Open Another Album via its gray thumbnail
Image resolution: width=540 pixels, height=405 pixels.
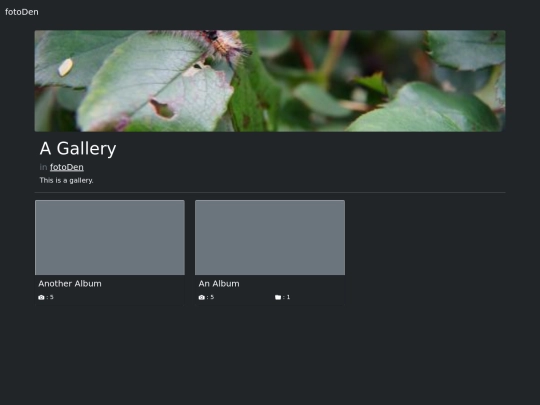pyautogui.click(x=110, y=237)
